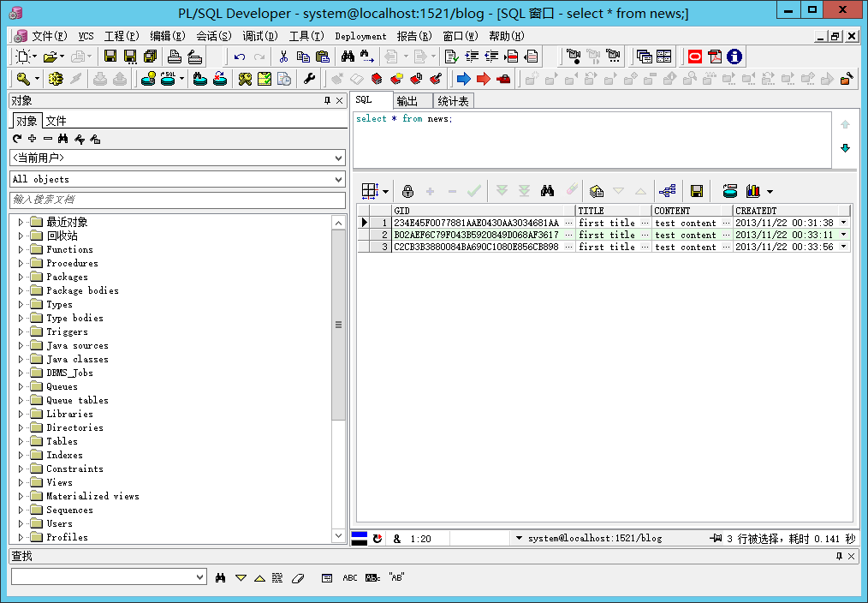Expand the Procedures folder
This screenshot has height=603, width=868.
[x=21, y=263]
